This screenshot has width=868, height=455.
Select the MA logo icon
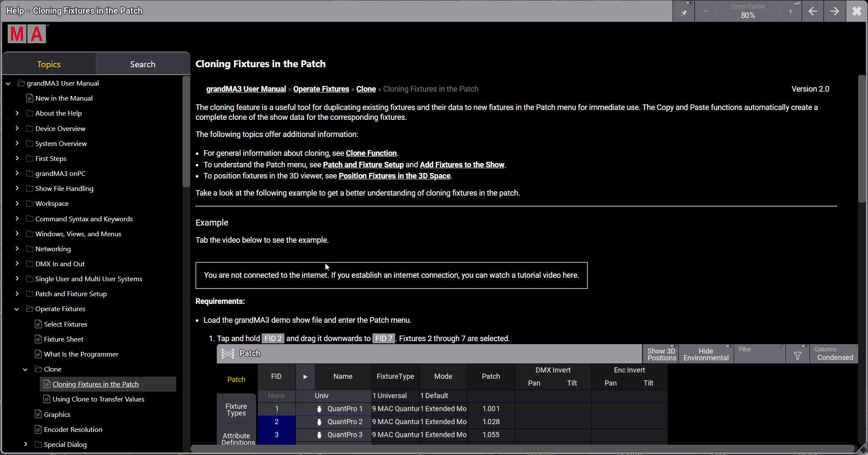pyautogui.click(x=27, y=33)
